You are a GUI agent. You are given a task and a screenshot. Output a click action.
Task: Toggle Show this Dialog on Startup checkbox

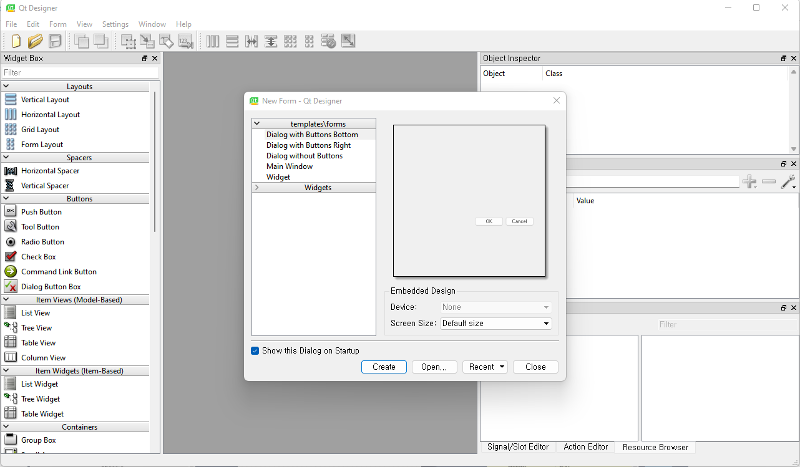(x=255, y=351)
